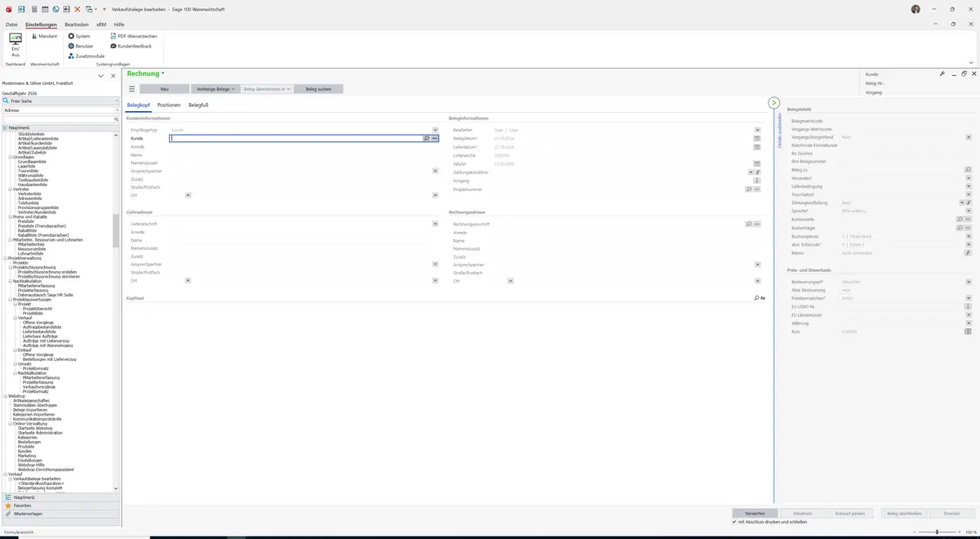Click the Beleg suchen button
This screenshot has height=539, width=980.
(318, 89)
